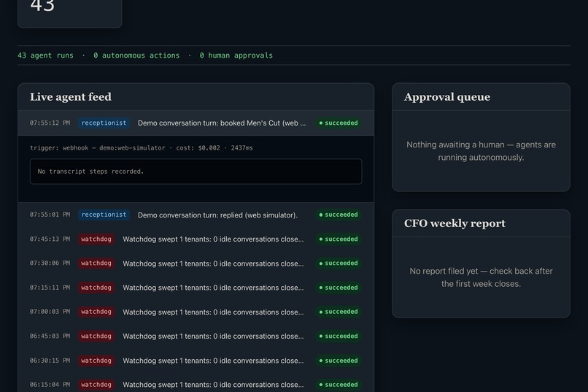Screen dimensions: 588x392
Task: Click the succeeded status on the 07:55:12 row
Action: (339, 123)
